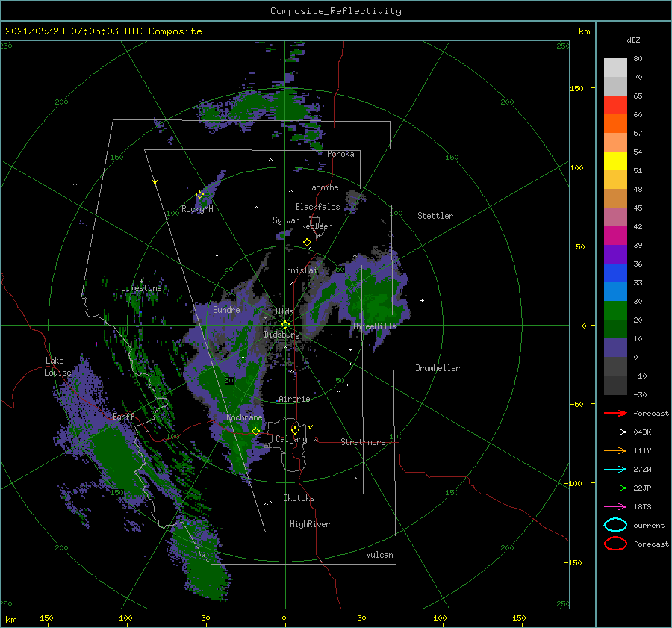Click the Airdrie town label
This screenshot has height=628, width=672.
[x=294, y=399]
